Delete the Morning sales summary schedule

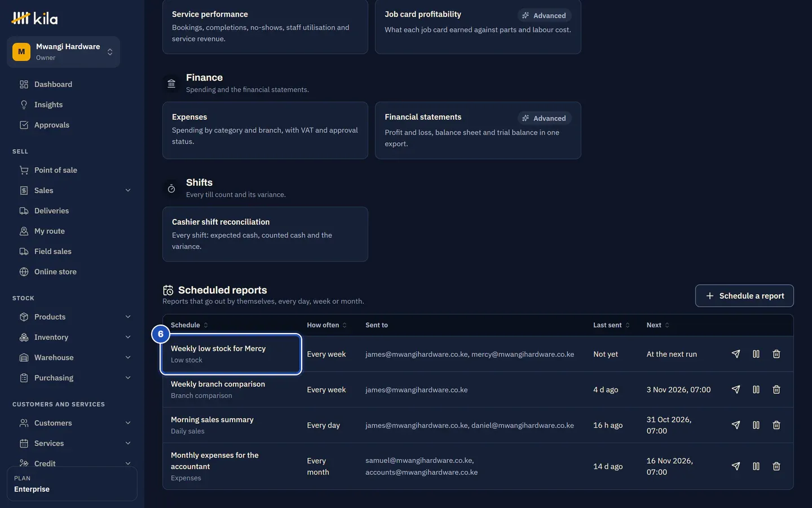click(x=776, y=425)
